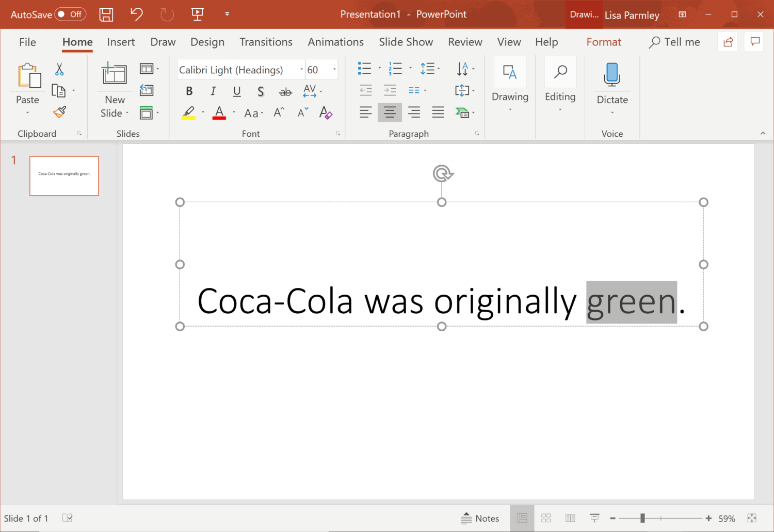Viewport: 774px width, 532px height.
Task: Select slide 1 thumbnail
Action: (x=64, y=176)
